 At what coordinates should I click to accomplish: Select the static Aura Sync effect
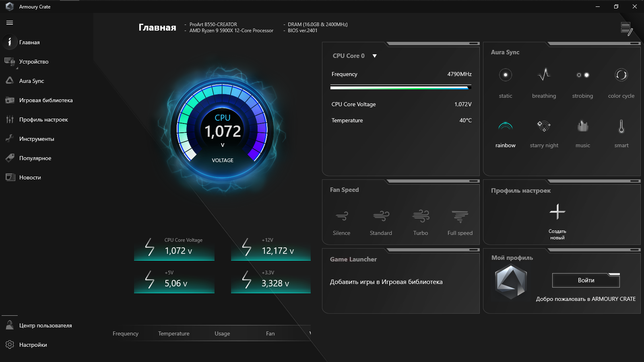tap(506, 75)
